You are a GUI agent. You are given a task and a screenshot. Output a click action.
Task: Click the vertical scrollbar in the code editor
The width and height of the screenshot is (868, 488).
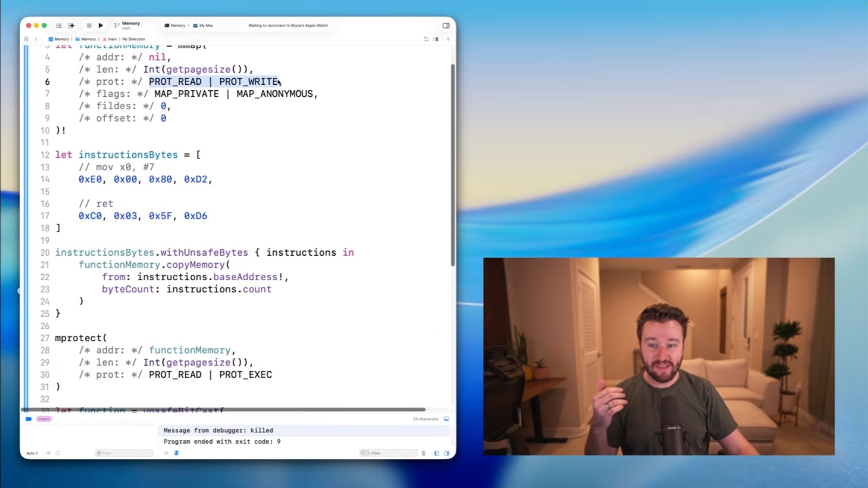[x=453, y=165]
